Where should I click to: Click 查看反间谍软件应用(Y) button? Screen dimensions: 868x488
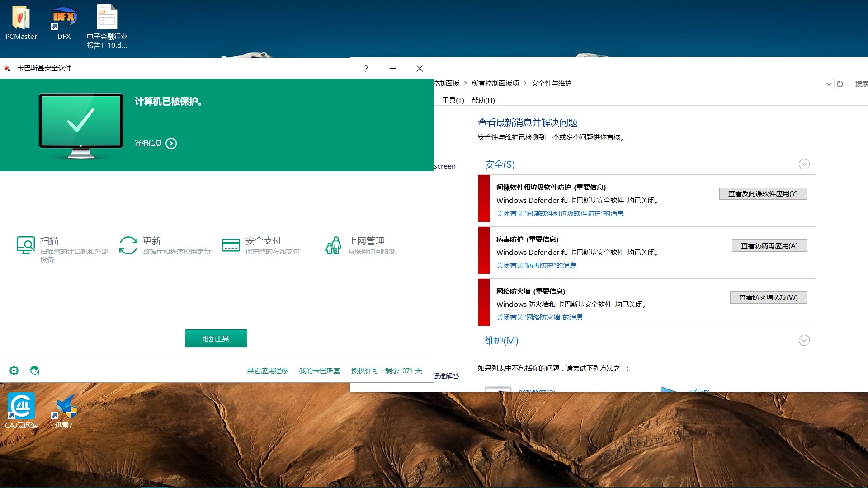click(x=763, y=193)
